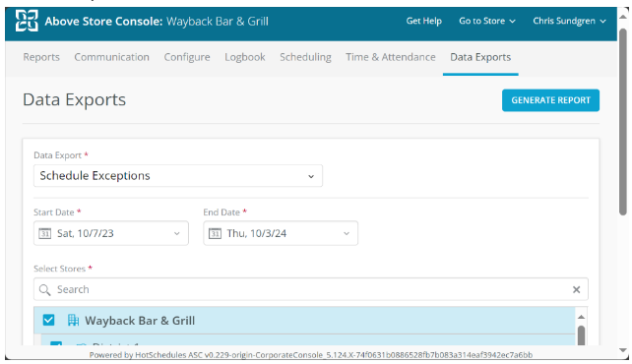Click the building icon beside Wayback Bar & Grill
Viewport: 632px width, 364px height.
coord(73,320)
